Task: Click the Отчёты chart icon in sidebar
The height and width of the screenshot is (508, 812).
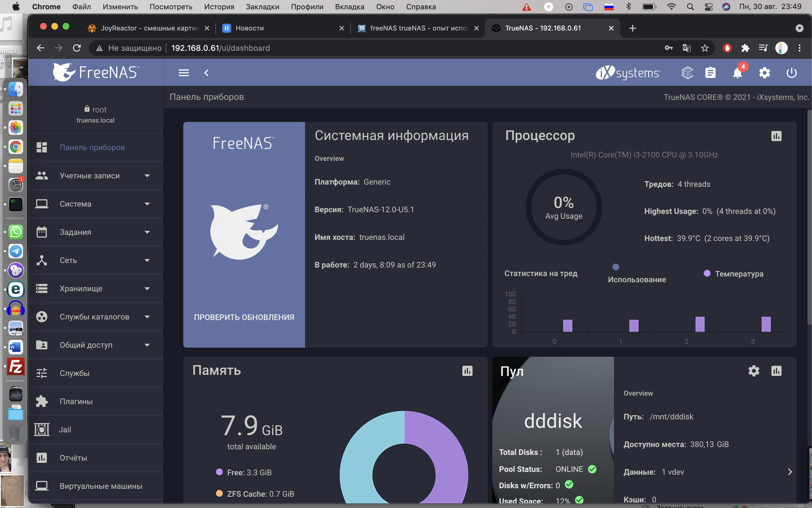Action: pos(42,457)
